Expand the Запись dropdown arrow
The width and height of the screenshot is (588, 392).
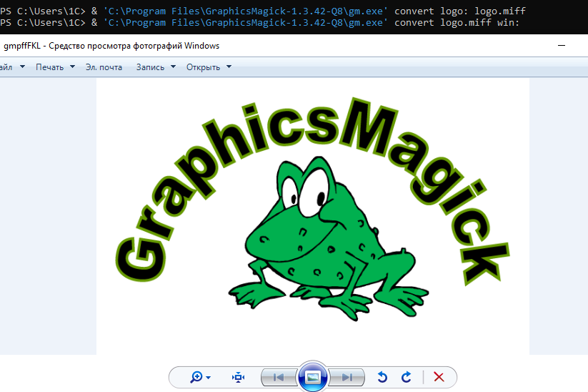tap(173, 67)
